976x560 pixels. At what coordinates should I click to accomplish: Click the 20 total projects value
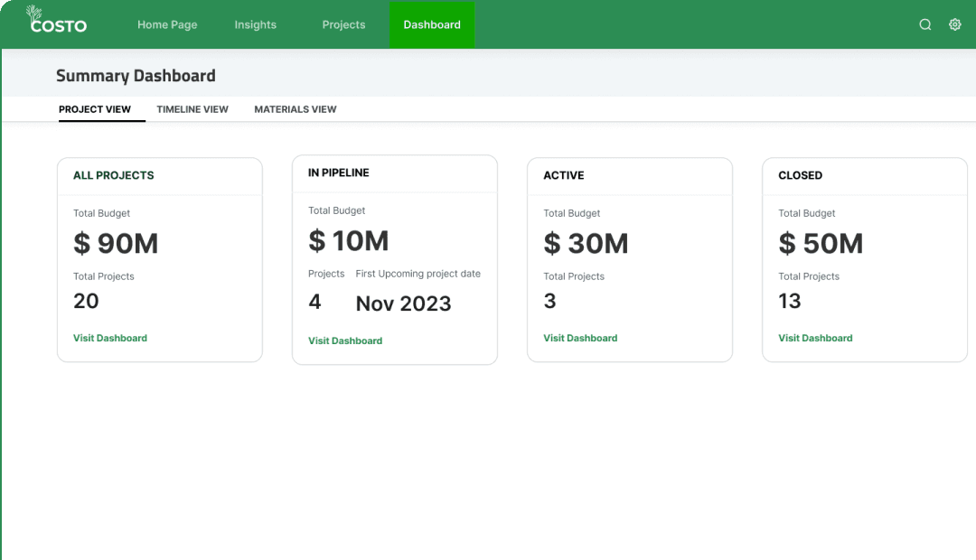pyautogui.click(x=86, y=301)
